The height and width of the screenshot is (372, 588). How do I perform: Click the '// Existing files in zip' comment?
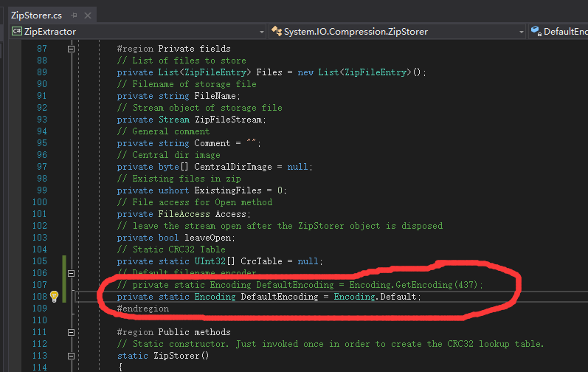tap(179, 179)
